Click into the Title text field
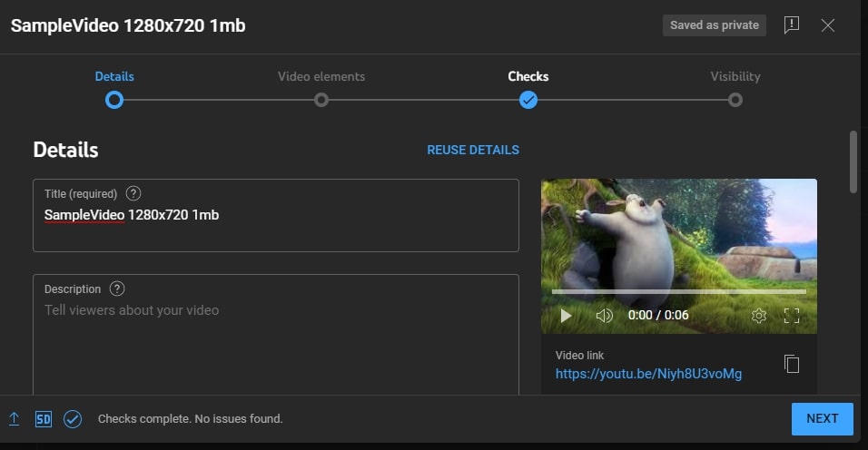868x450 pixels. point(276,215)
